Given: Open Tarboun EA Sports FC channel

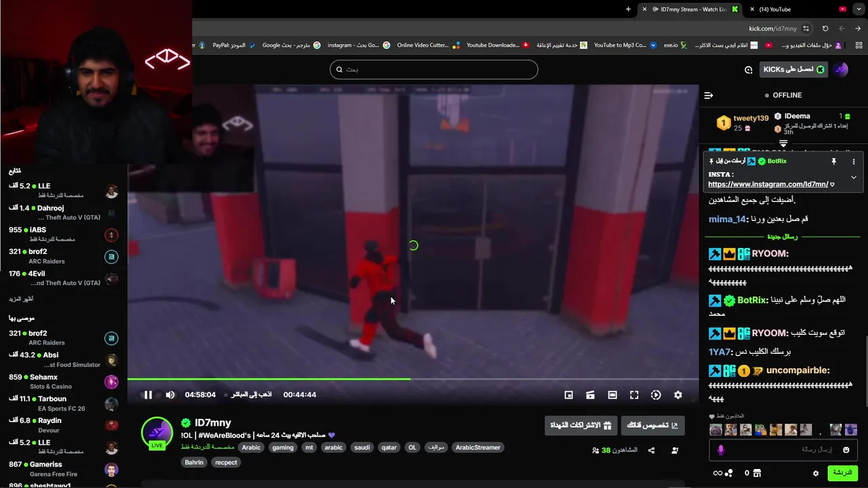Looking at the screenshot, I should pos(64,403).
